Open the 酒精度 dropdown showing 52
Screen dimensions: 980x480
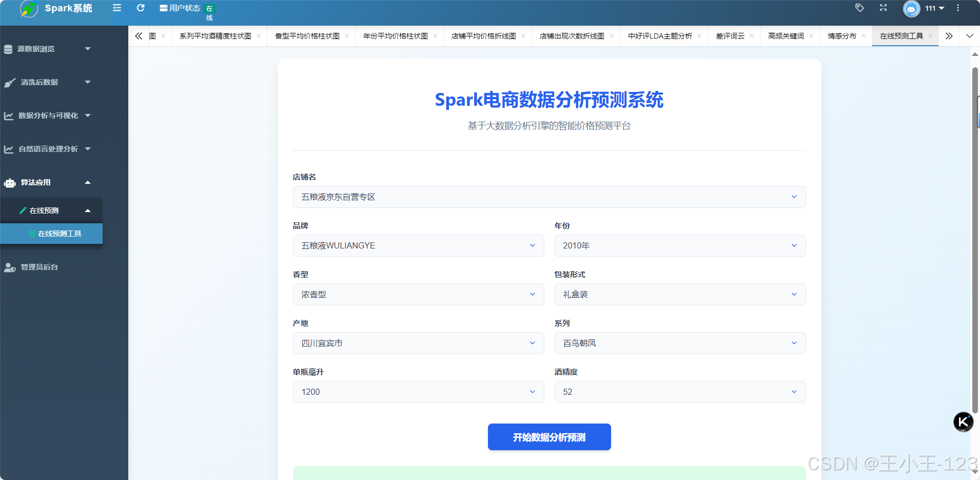680,392
